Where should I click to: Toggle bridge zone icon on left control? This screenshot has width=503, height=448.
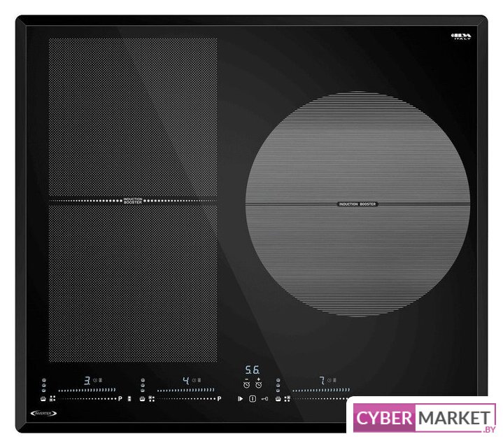pos(52,399)
